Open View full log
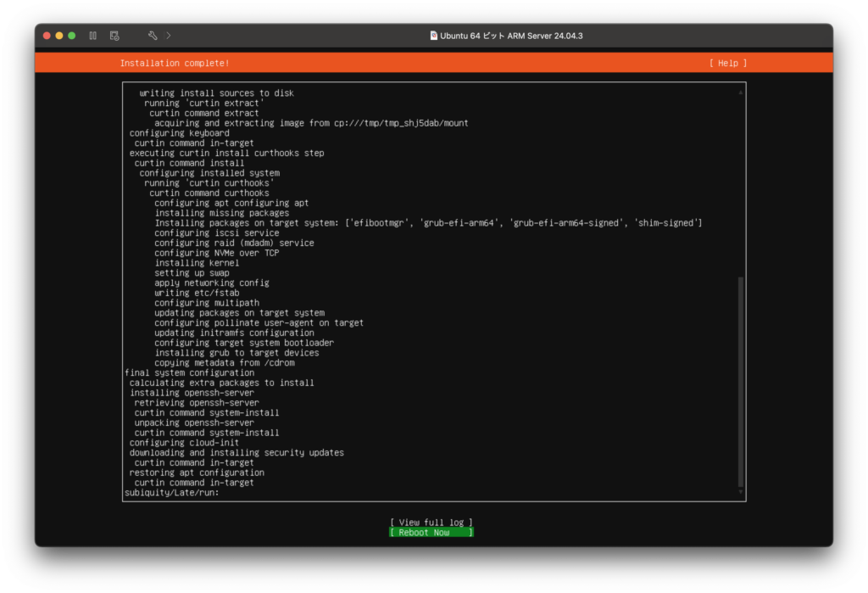Image resolution: width=868 pixels, height=593 pixels. pyautogui.click(x=431, y=522)
